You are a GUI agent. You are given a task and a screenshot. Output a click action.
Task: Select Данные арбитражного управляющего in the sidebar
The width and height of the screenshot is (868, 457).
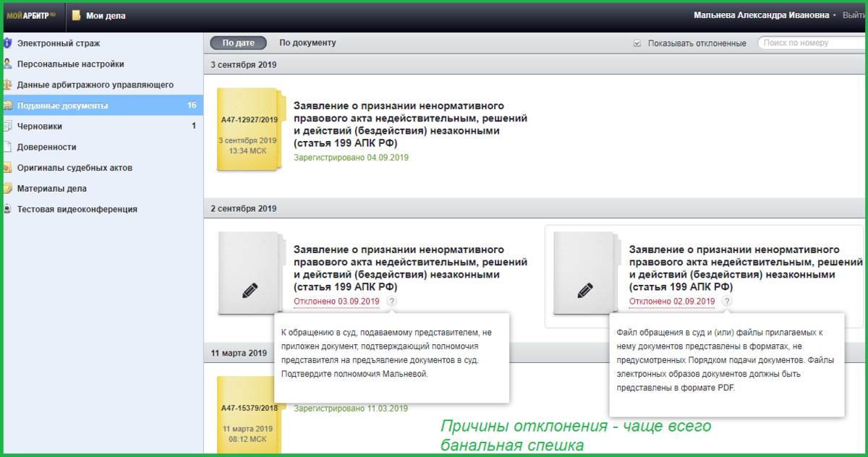(95, 85)
